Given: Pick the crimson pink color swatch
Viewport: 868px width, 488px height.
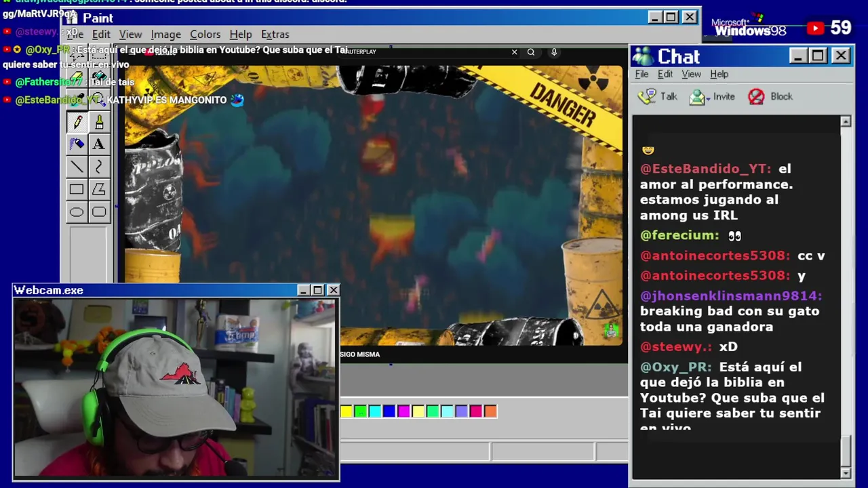Looking at the screenshot, I should [x=475, y=411].
